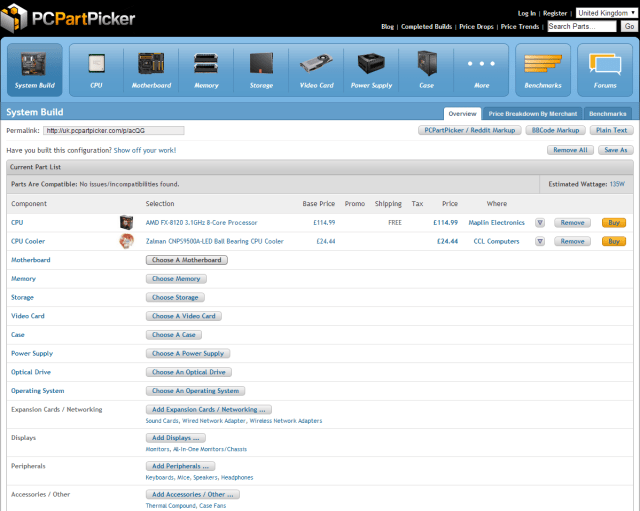Viewport: 640px width, 511px height.
Task: Click Add Displays button
Action: pos(176,438)
